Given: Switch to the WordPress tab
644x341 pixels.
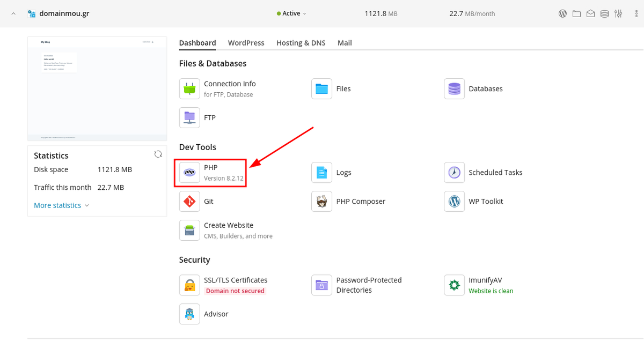Looking at the screenshot, I should pyautogui.click(x=246, y=43).
